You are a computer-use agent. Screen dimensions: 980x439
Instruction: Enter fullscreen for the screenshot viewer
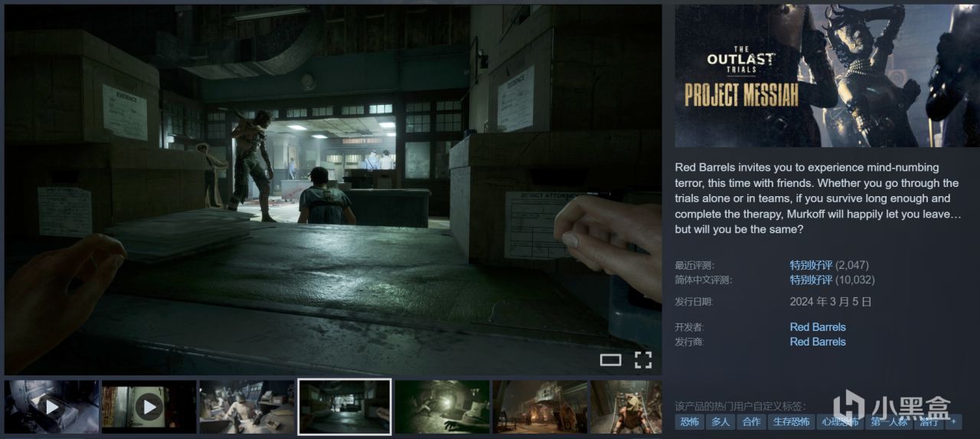click(643, 359)
